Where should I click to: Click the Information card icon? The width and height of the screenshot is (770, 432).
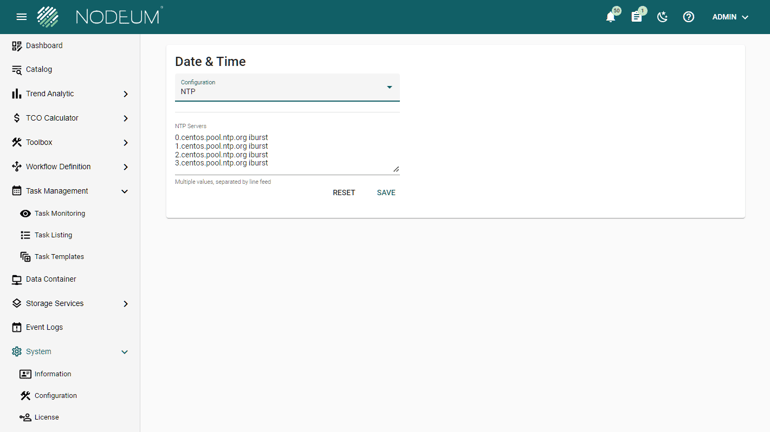(x=25, y=374)
